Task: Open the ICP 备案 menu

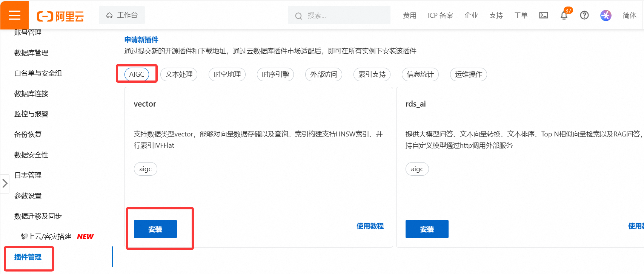Action: pyautogui.click(x=440, y=15)
